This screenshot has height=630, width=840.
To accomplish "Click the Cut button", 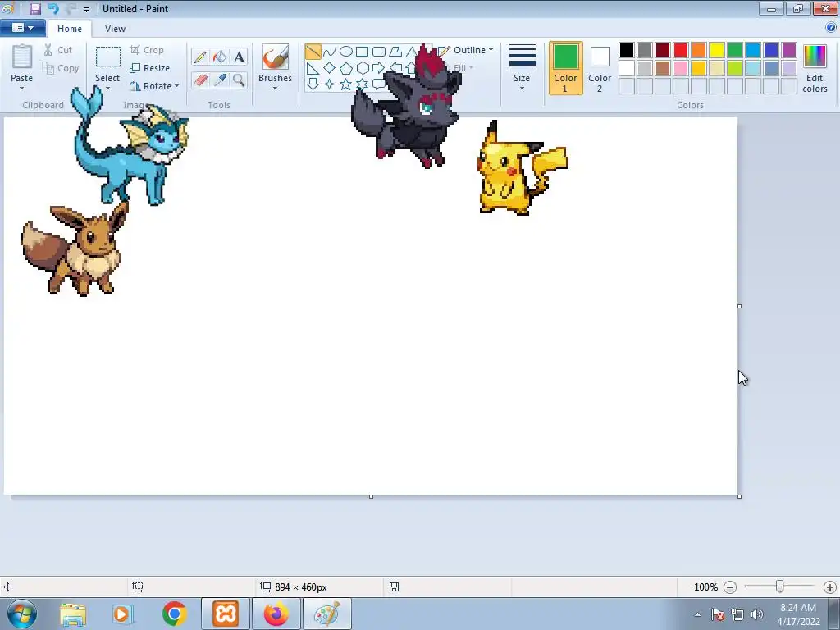I will [58, 50].
